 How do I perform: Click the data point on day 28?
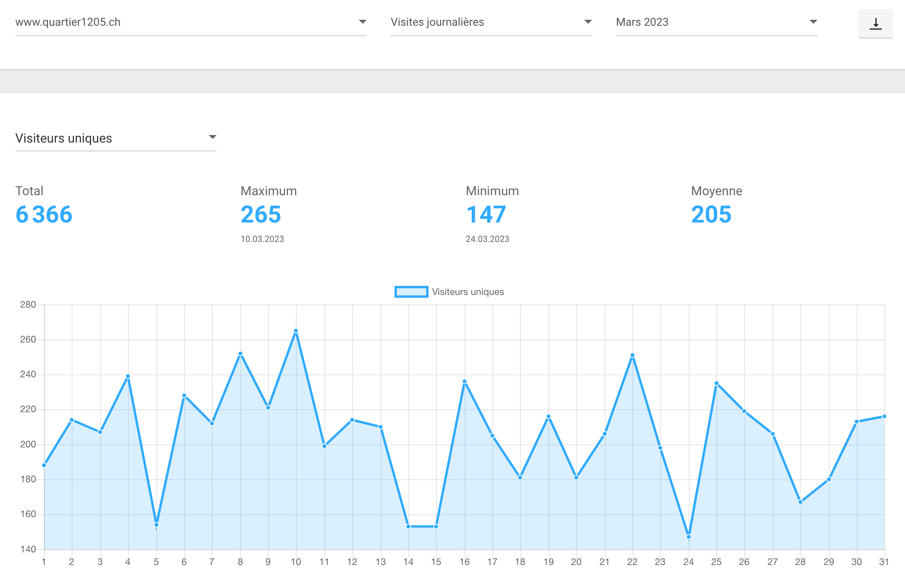[x=800, y=502]
